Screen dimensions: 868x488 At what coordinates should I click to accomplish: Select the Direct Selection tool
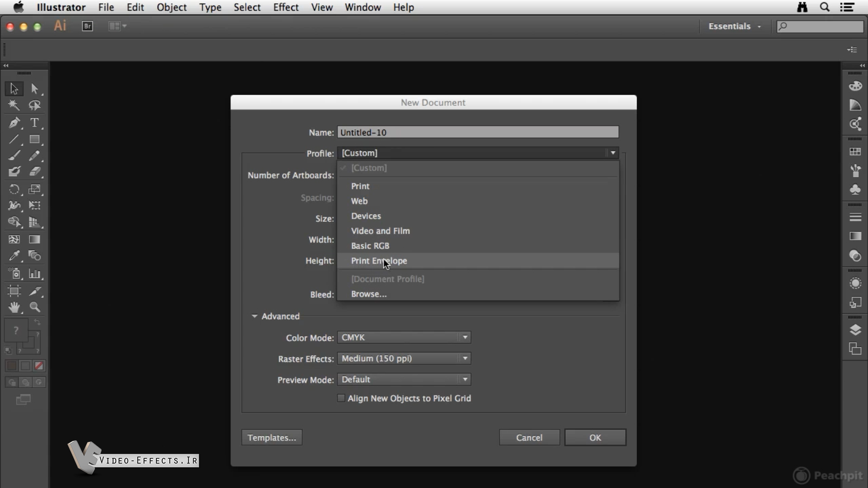point(35,88)
